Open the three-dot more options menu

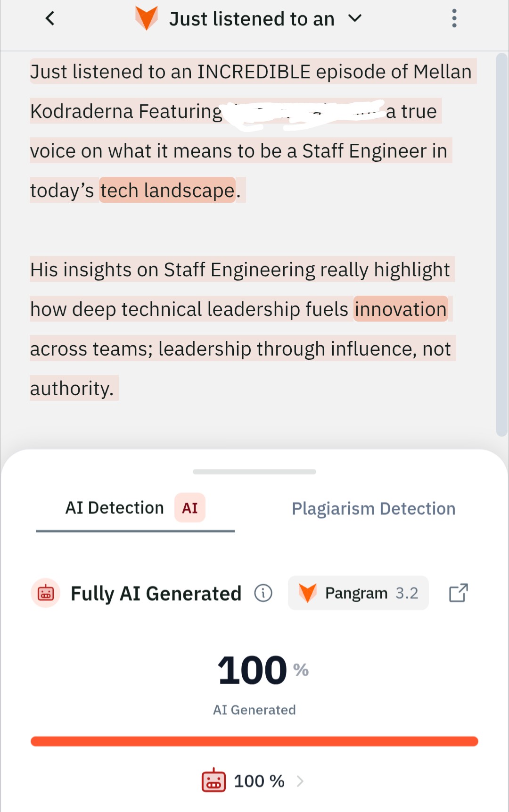point(454,19)
